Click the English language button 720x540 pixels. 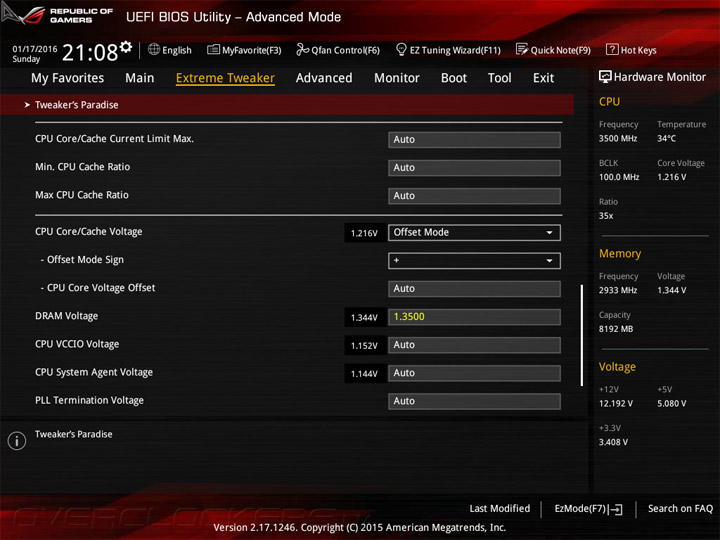coord(177,50)
